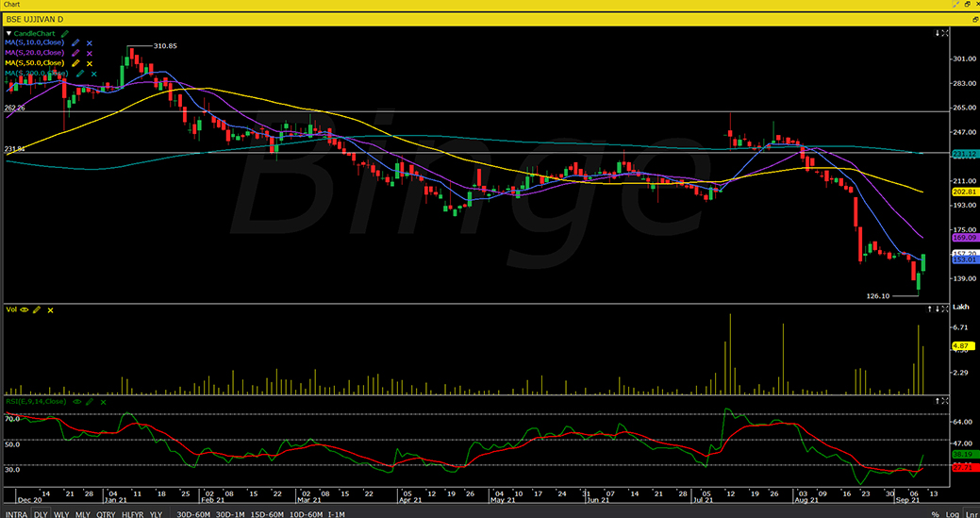The width and height of the screenshot is (980, 518).
Task: Maximize the Vol pane
Action: (x=946, y=309)
